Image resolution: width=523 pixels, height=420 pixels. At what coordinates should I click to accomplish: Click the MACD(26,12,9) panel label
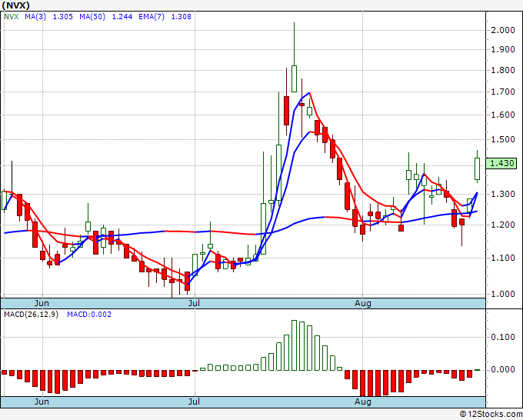click(x=31, y=315)
